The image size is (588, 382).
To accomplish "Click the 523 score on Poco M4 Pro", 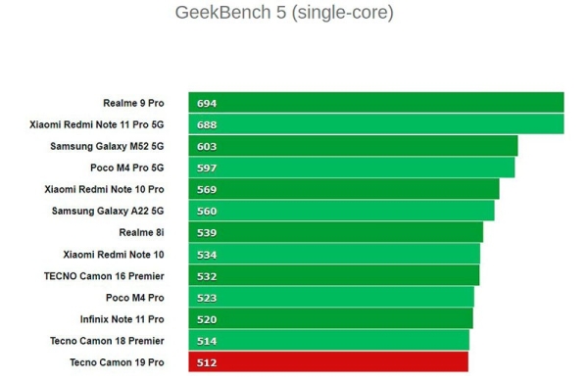I will point(207,298).
